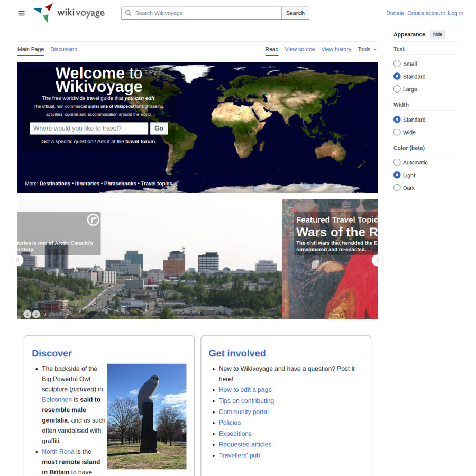Screen dimensions: 476x476
Task: Open the travel forum link
Action: (140, 141)
